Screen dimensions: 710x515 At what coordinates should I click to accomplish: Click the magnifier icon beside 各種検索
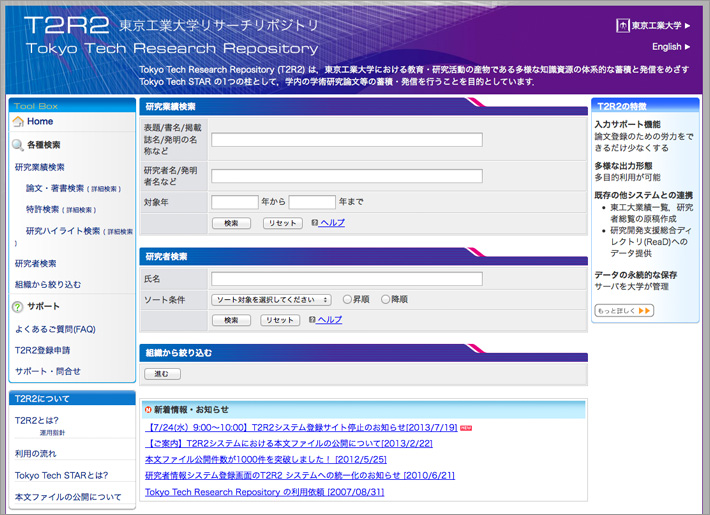coord(18,145)
